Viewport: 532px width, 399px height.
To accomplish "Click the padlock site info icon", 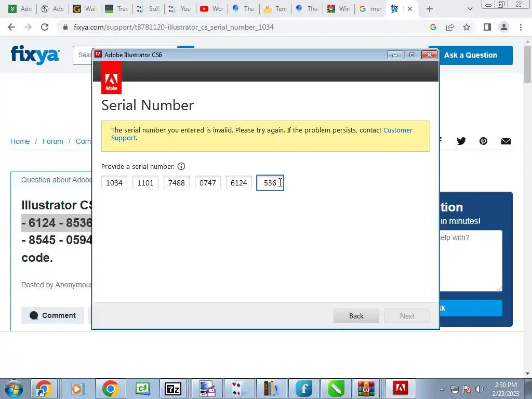I will (65, 27).
